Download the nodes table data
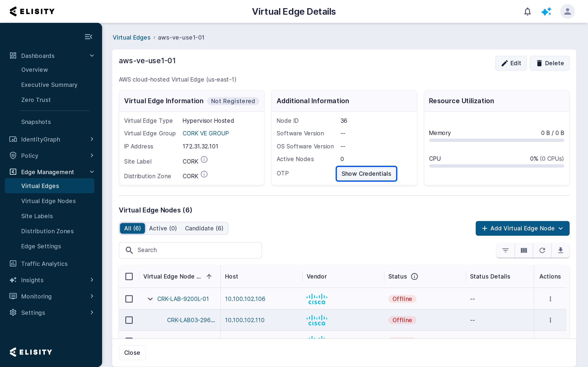This screenshot has height=367, width=588. pyautogui.click(x=561, y=250)
